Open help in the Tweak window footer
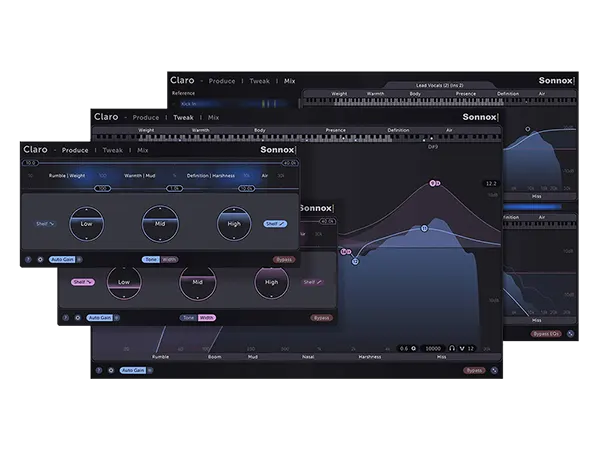Viewport: 600px width, 450px height. (x=99, y=370)
